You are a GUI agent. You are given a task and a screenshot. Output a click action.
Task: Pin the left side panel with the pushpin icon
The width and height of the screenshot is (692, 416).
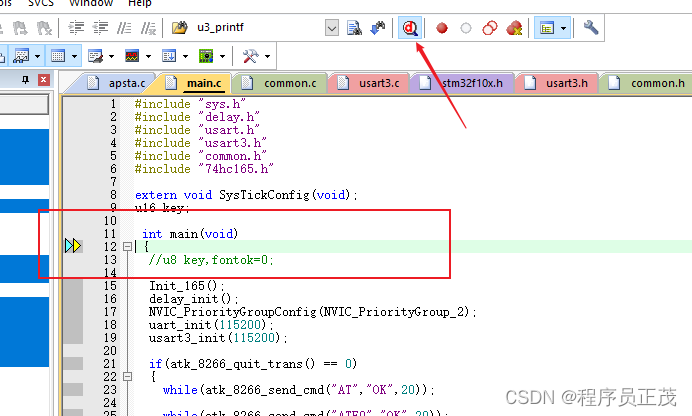point(26,80)
